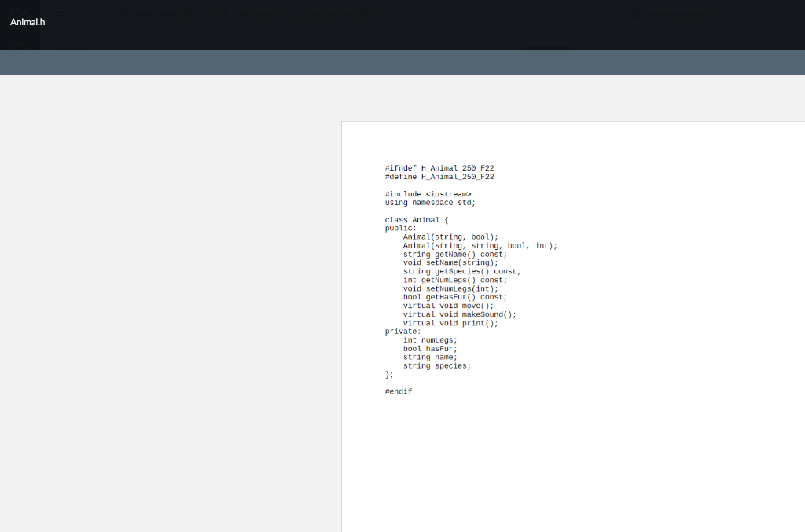Image resolution: width=805 pixels, height=532 pixels.
Task: Click the int numLegs; member variable
Action: click(430, 339)
